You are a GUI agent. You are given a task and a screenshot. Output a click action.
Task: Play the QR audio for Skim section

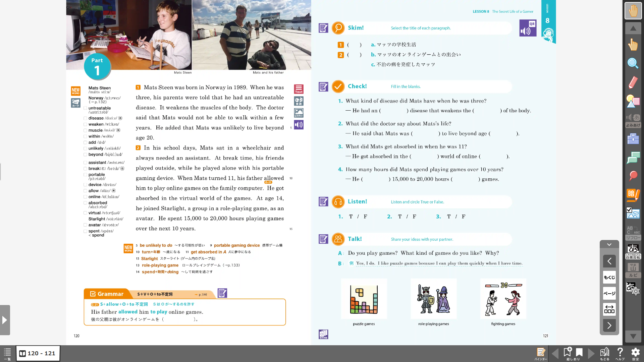[528, 28]
